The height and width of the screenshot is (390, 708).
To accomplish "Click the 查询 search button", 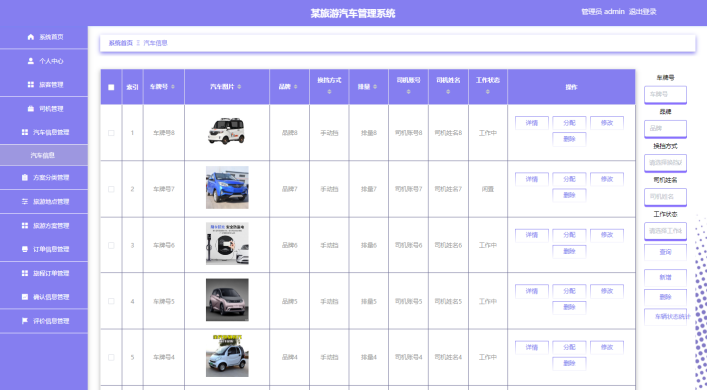I will click(x=665, y=252).
